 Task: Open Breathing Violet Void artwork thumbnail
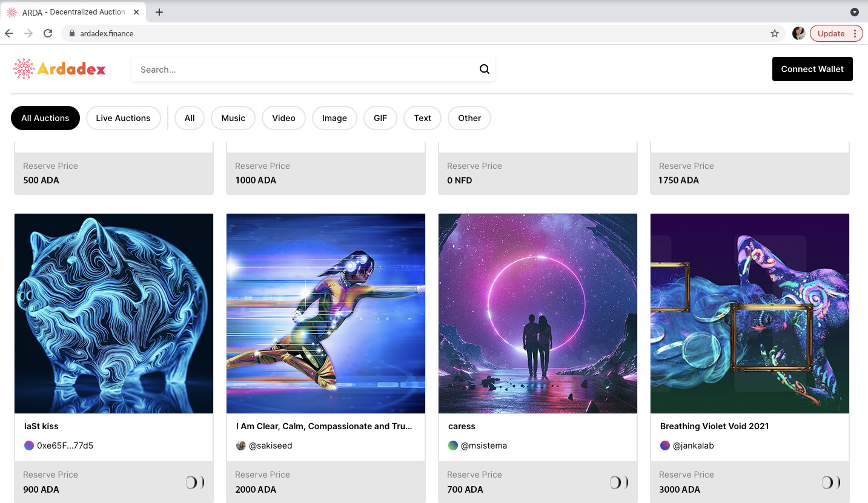pos(750,314)
